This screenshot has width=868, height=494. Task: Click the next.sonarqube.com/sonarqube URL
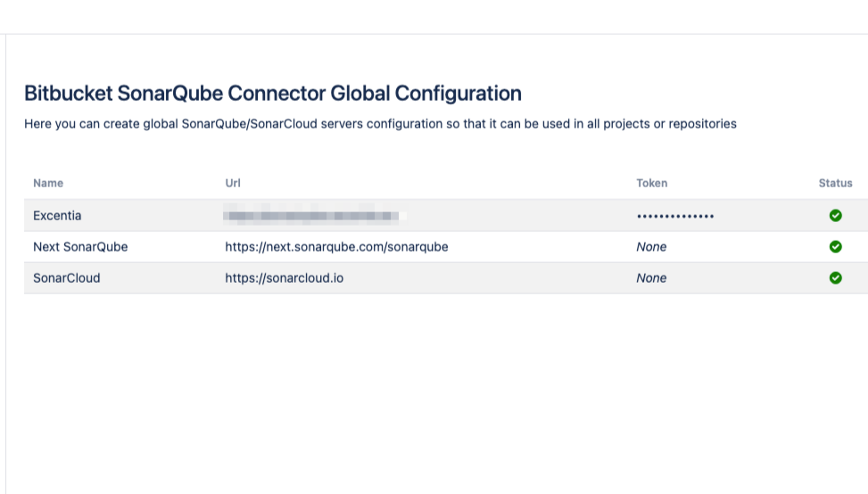click(x=336, y=247)
